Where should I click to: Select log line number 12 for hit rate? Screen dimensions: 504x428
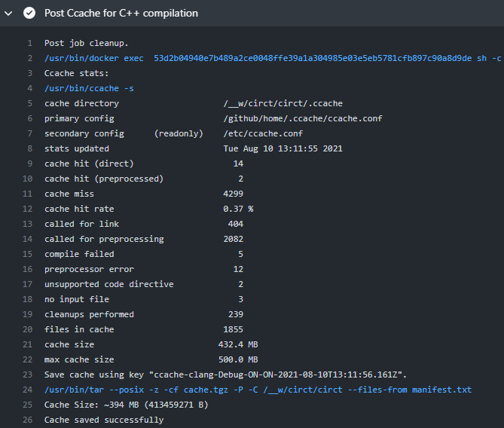28,209
